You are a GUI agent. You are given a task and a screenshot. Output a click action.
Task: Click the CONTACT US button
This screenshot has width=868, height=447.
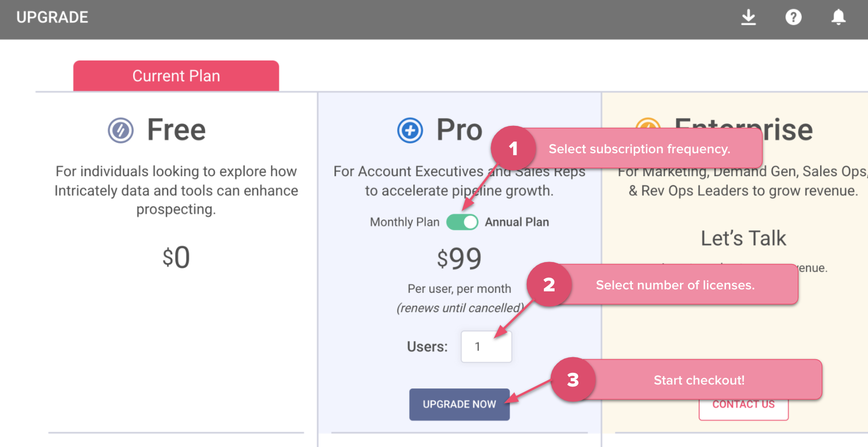pyautogui.click(x=743, y=409)
